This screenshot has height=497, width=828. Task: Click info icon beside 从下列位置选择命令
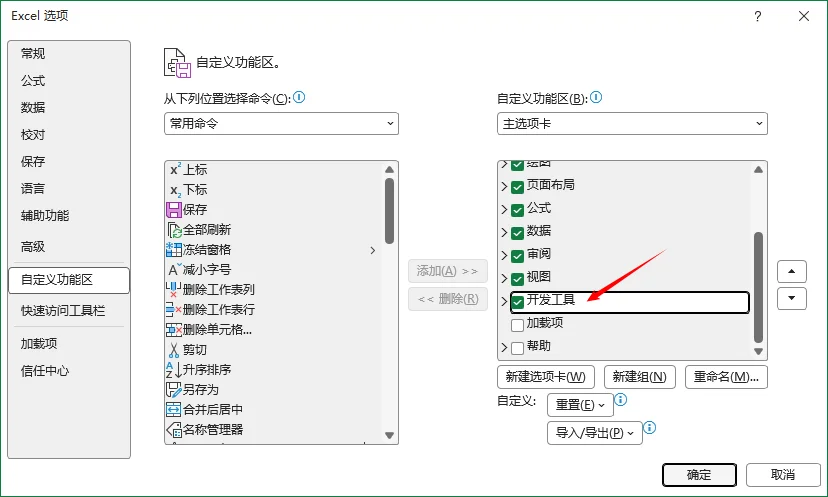pos(299,97)
